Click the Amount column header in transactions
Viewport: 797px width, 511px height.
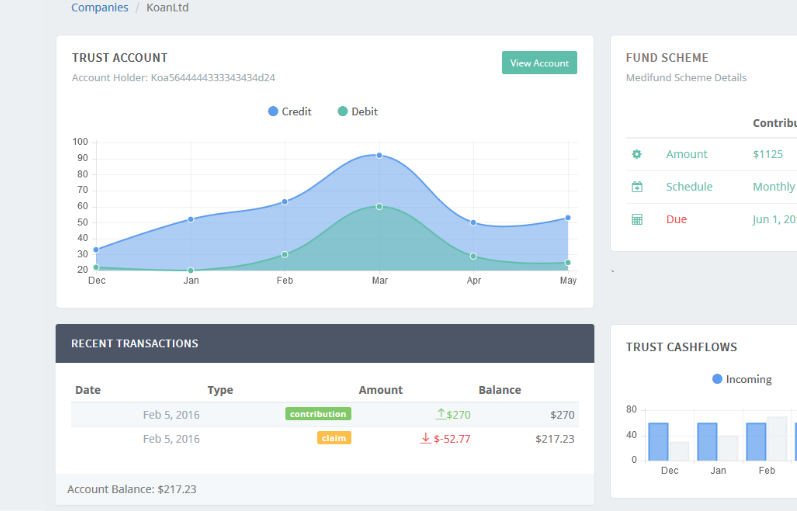380,390
